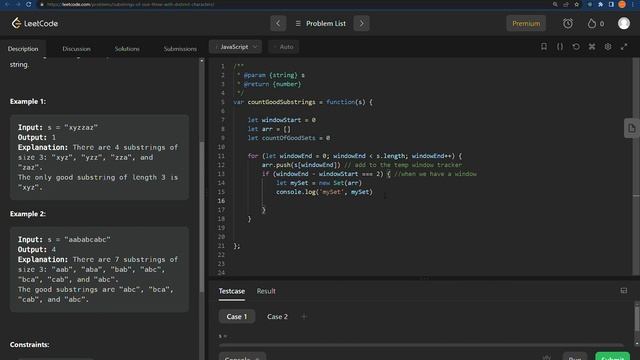Click 'let countOfGoodSets = 0' line

coord(289,138)
